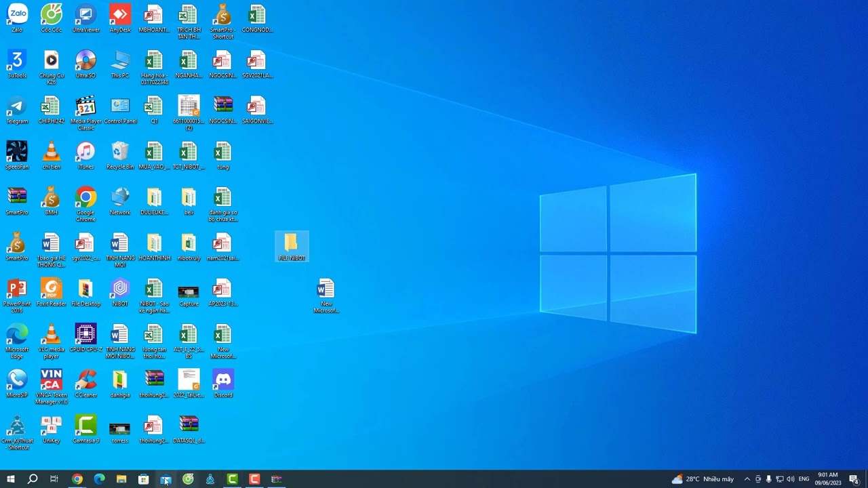The height and width of the screenshot is (488, 868).
Task: Open Task View from the taskbar
Action: click(x=54, y=479)
